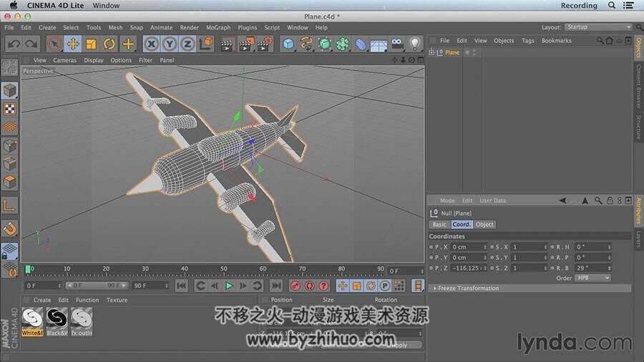
Task: Click the Undo arrow icon
Action: [x=14, y=44]
